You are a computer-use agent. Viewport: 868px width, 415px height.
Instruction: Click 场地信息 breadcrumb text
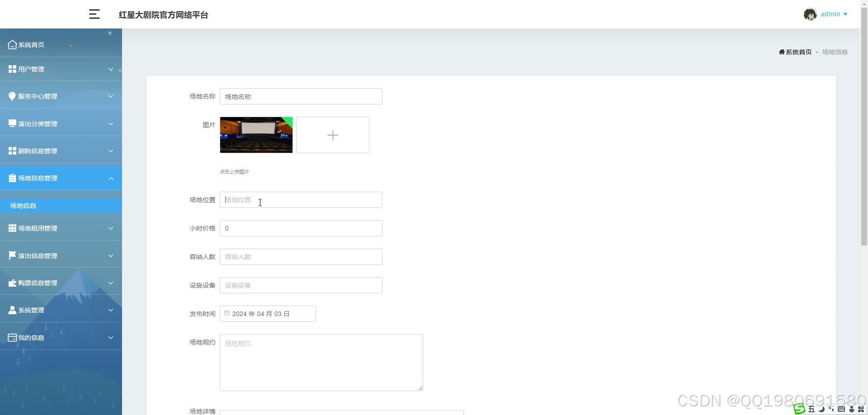click(835, 52)
